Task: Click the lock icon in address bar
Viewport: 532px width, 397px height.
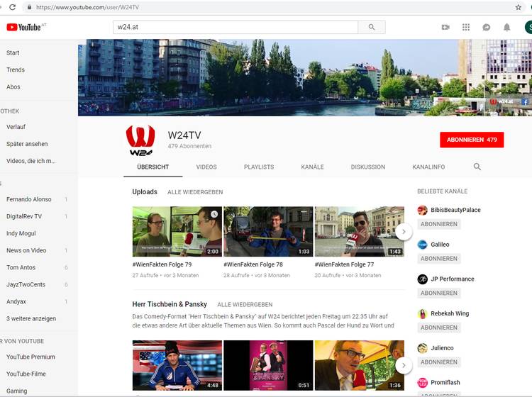Action: point(30,7)
